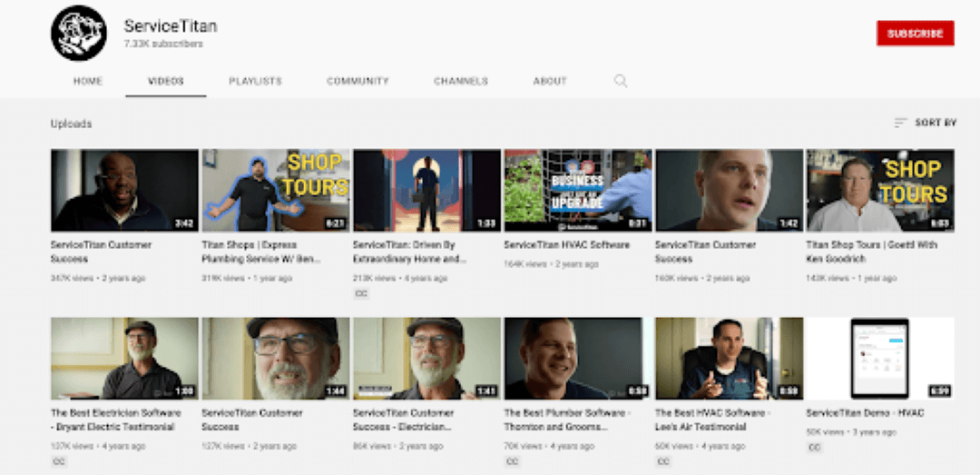Play the ServiceTitan Demo tablet thumbnail
This screenshot has height=475, width=980.
[880, 358]
